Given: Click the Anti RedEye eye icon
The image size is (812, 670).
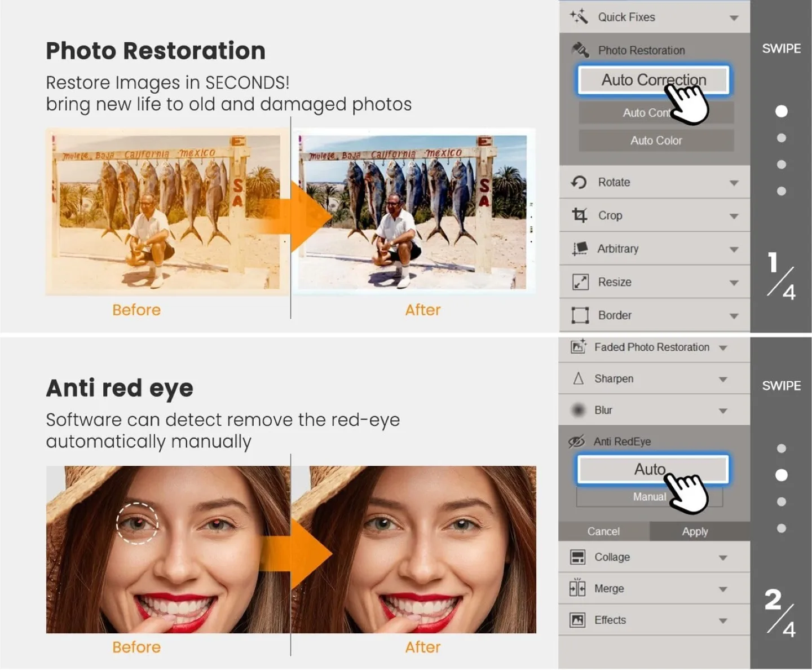Looking at the screenshot, I should [576, 441].
